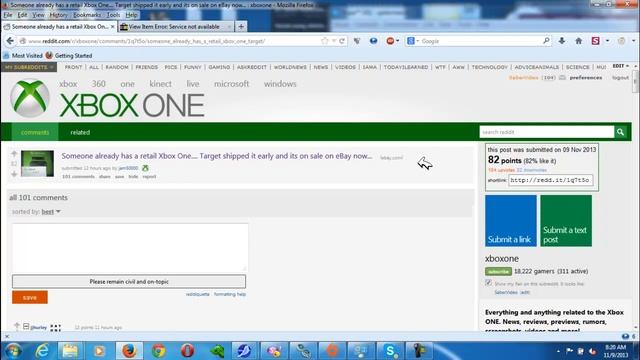
Task: Open the post title link about retail Xbox One
Action: 217,156
